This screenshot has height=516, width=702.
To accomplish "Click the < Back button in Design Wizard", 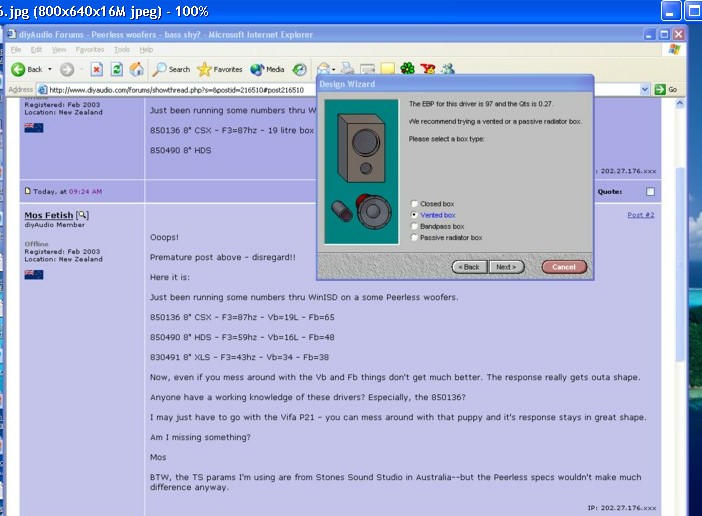I will click(x=469, y=267).
